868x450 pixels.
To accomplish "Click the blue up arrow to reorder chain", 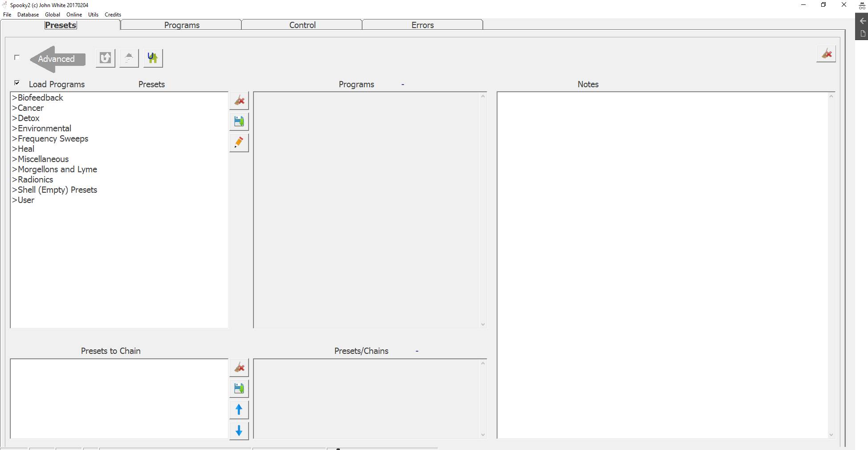I will (239, 409).
